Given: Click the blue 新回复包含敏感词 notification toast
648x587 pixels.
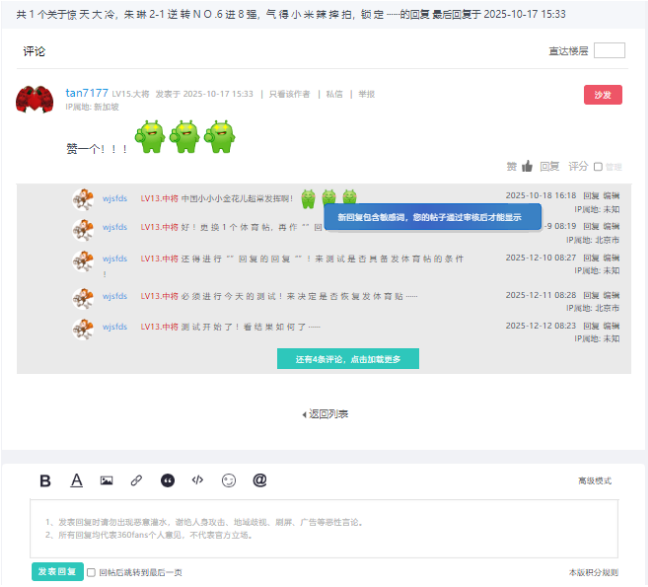Looking at the screenshot, I should click(x=432, y=217).
